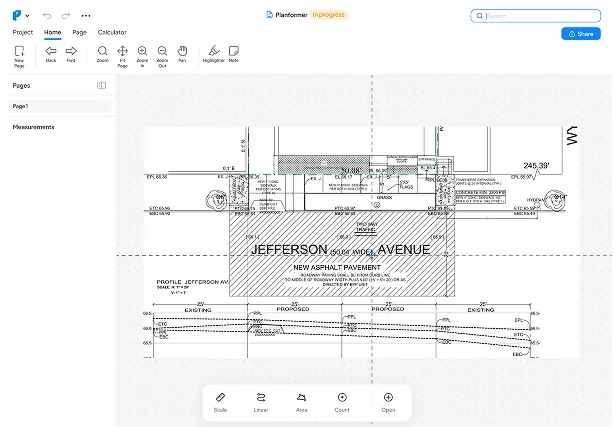Select the Scale measurement tool

pos(220,398)
